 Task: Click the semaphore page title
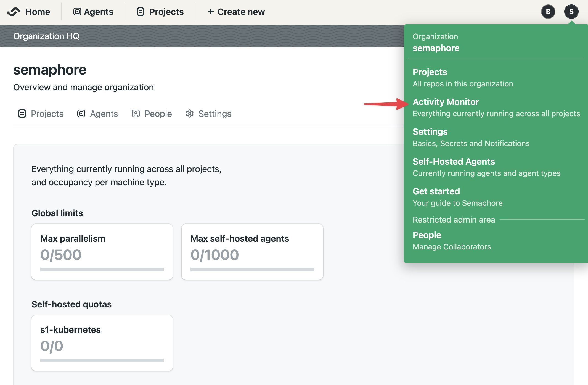click(50, 70)
